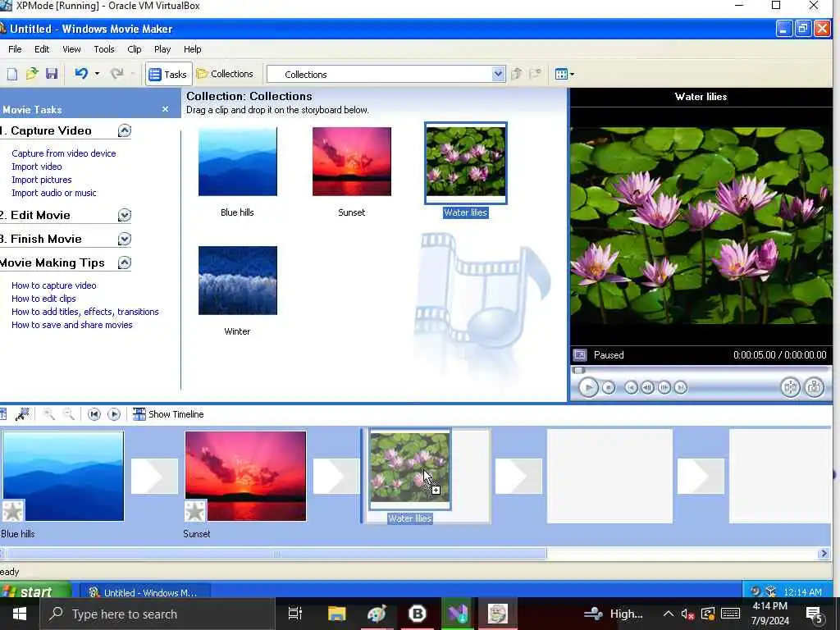Open the View menu
Image resolution: width=840 pixels, height=630 pixels.
pyautogui.click(x=71, y=49)
